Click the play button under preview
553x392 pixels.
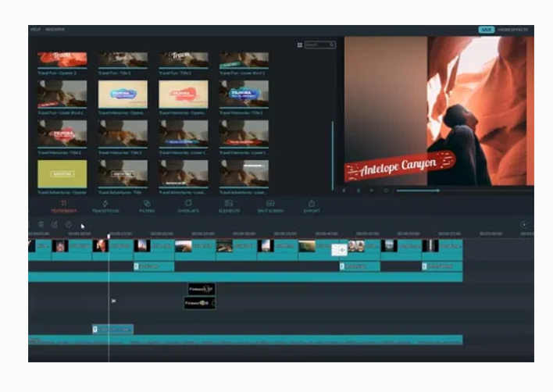pyautogui.click(x=359, y=191)
